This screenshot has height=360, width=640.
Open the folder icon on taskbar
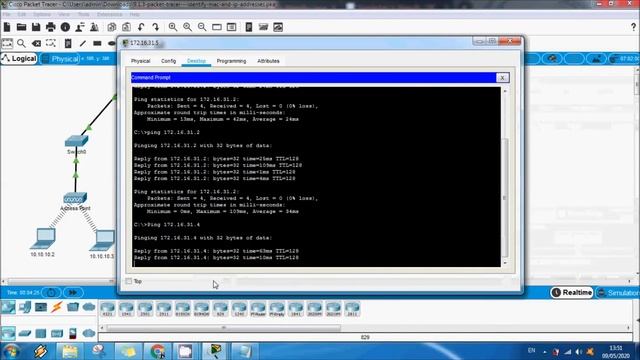point(70,351)
